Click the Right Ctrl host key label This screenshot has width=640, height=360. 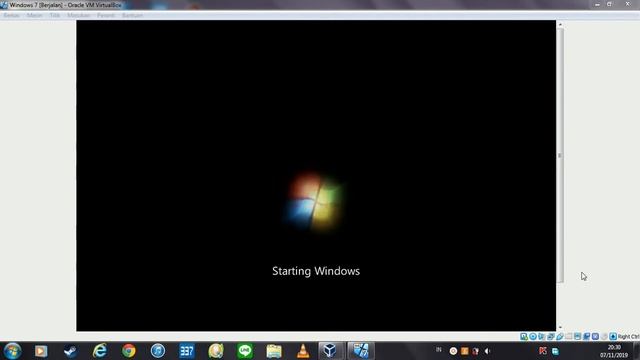(x=629, y=336)
